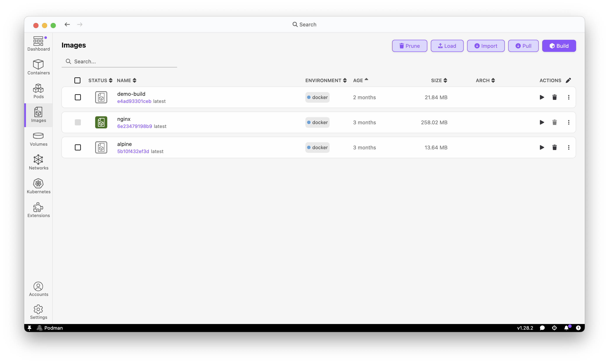Run the alpine image
The height and width of the screenshot is (364, 609).
[542, 147]
